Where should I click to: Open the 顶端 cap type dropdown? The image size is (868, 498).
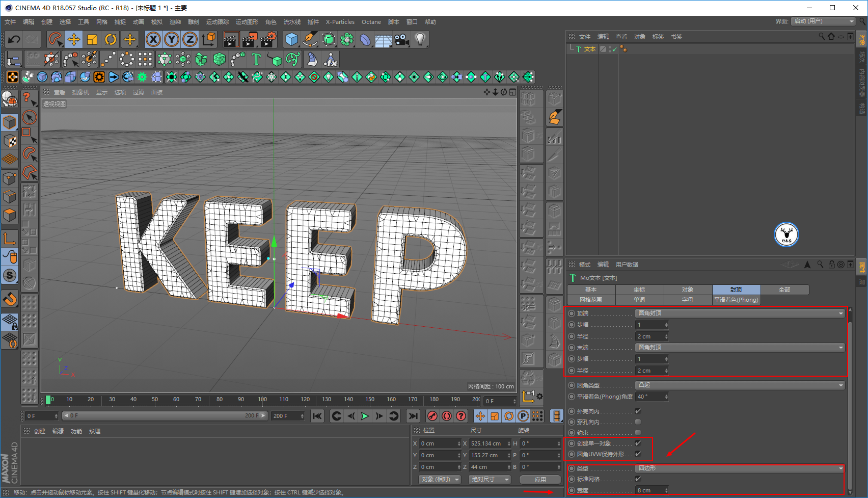[x=740, y=313]
